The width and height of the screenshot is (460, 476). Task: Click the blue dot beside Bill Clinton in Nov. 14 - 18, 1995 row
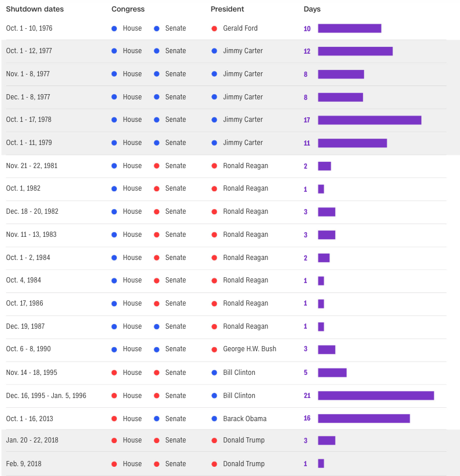pyautogui.click(x=214, y=373)
